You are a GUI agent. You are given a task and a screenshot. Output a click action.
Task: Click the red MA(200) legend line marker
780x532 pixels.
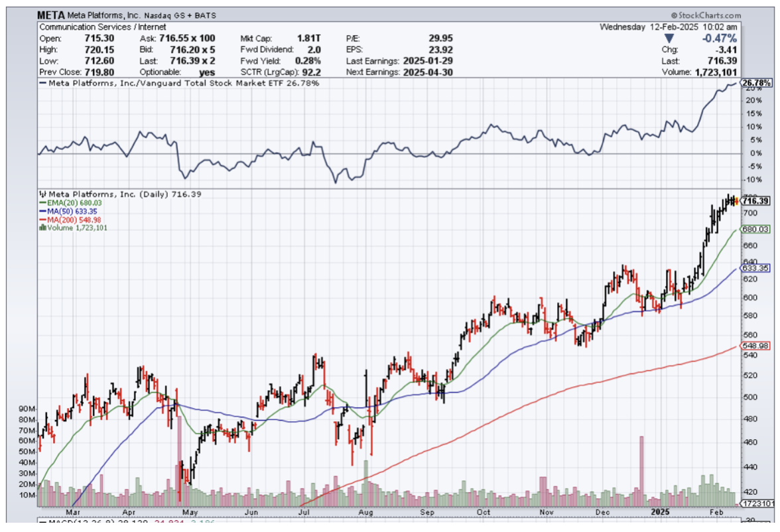pos(42,220)
